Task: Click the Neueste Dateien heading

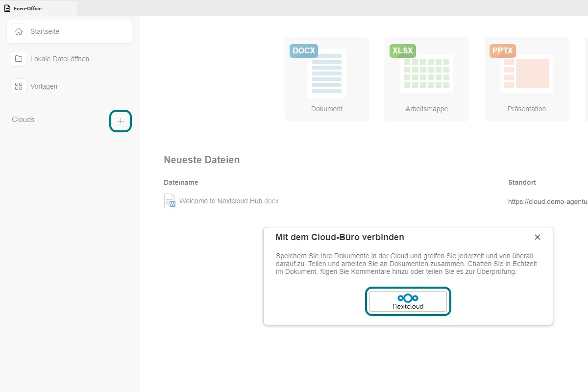Action: click(x=201, y=160)
